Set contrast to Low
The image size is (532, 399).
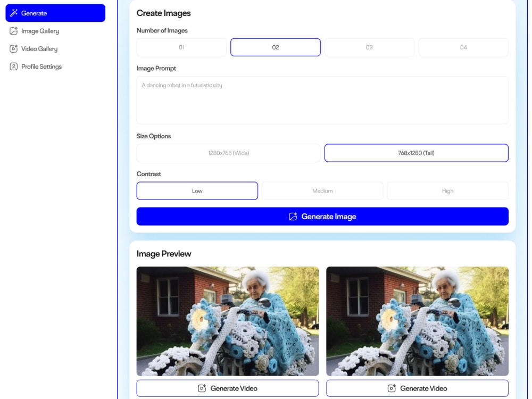[x=197, y=190]
